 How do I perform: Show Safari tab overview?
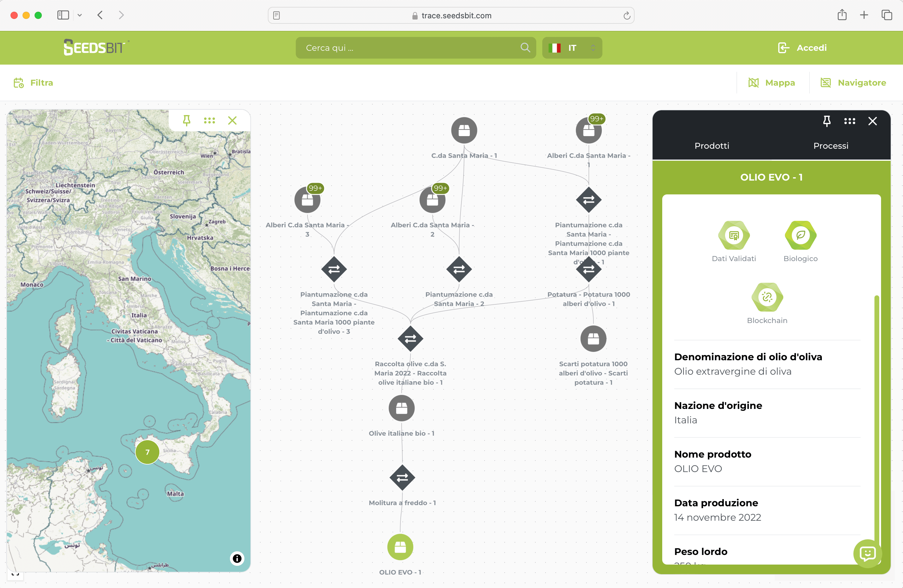tap(887, 15)
